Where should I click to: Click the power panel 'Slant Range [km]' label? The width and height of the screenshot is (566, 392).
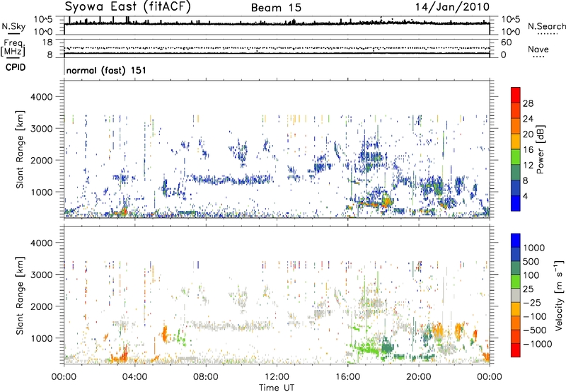coord(20,149)
